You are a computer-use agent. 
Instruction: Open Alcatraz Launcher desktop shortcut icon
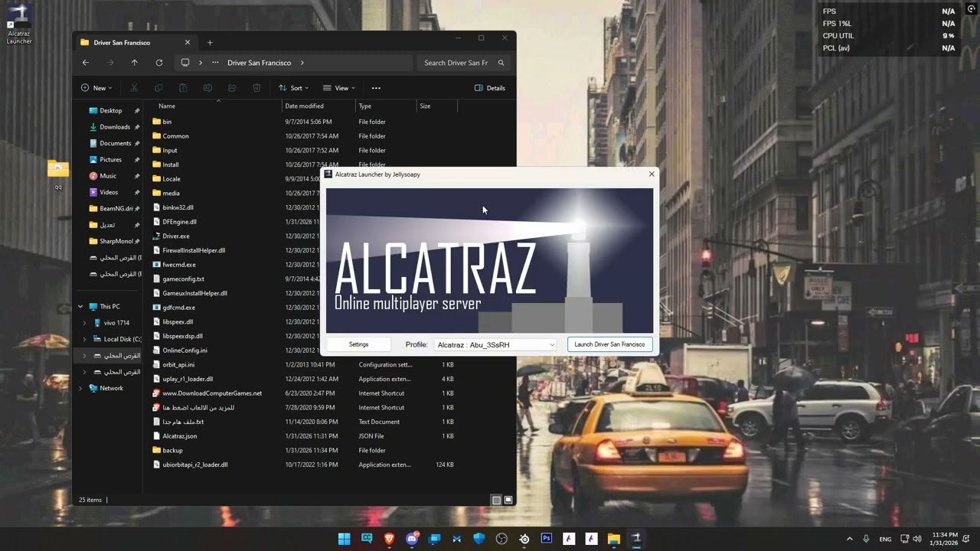[x=19, y=23]
